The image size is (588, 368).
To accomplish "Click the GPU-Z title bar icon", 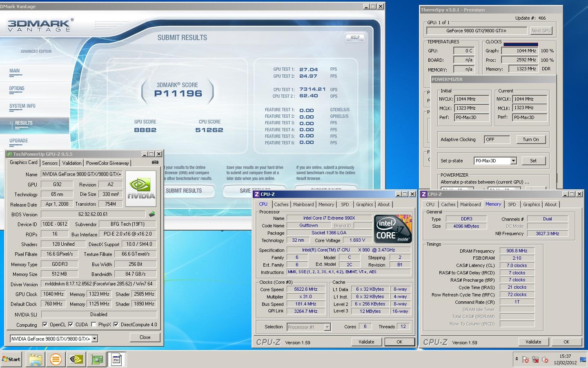I will pyautogui.click(x=9, y=154).
